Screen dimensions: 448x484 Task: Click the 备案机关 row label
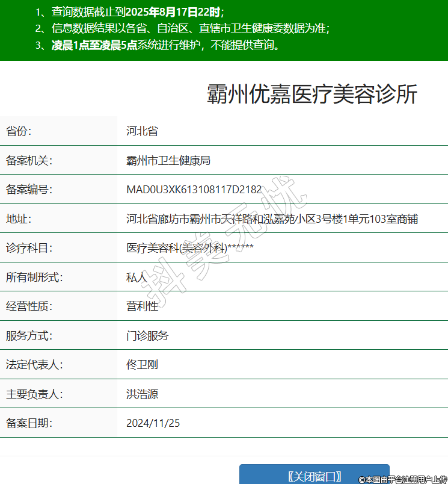tap(29, 161)
